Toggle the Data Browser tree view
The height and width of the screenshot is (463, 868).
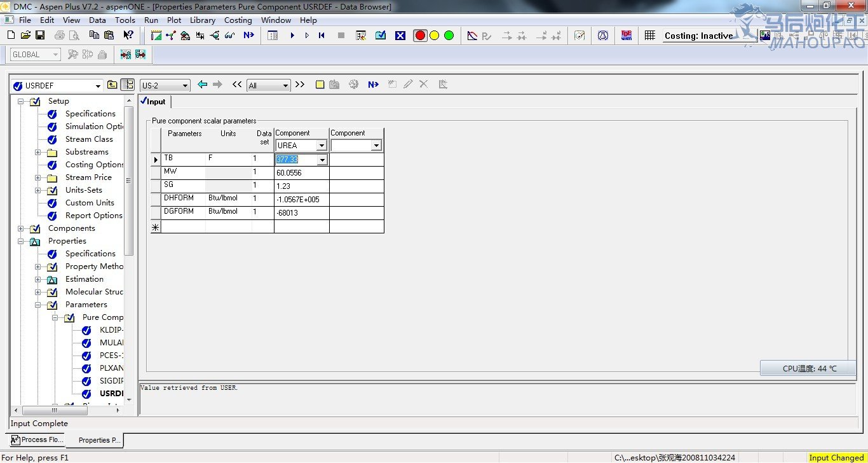click(127, 85)
